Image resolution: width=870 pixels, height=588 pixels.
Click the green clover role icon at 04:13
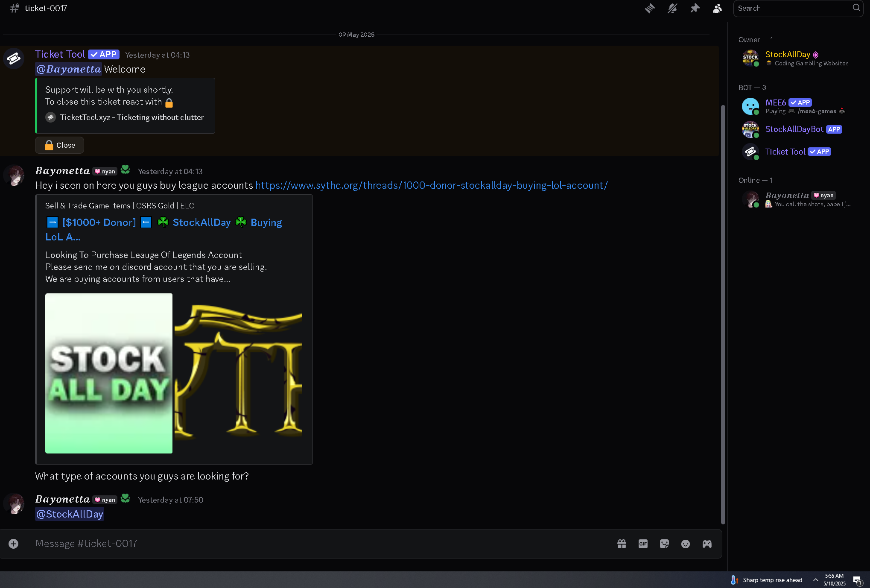[126, 170]
